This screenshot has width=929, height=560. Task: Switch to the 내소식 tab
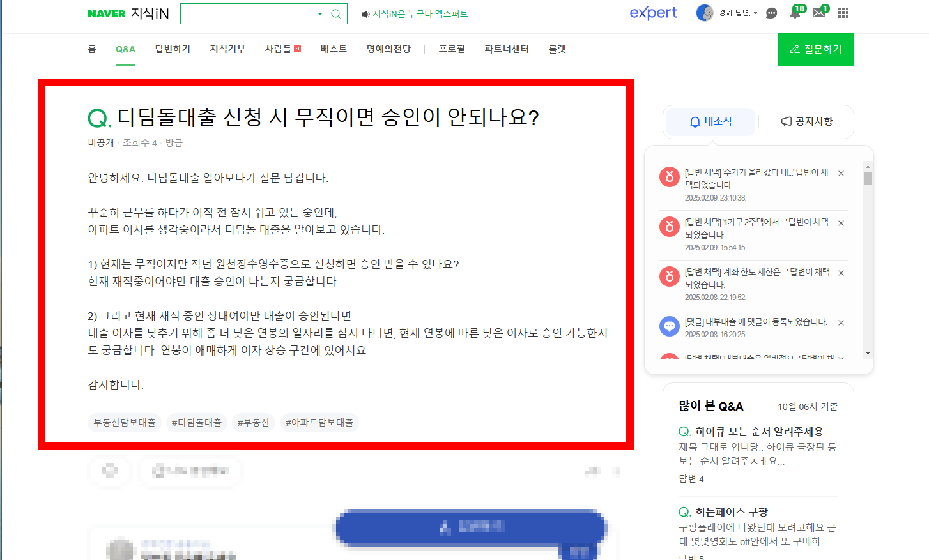(x=710, y=121)
